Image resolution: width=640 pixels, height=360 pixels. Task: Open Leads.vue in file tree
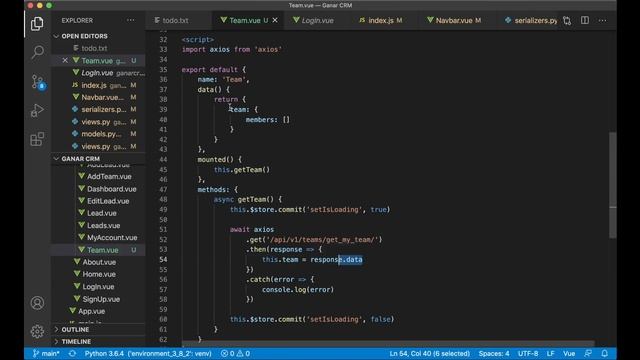(x=103, y=225)
